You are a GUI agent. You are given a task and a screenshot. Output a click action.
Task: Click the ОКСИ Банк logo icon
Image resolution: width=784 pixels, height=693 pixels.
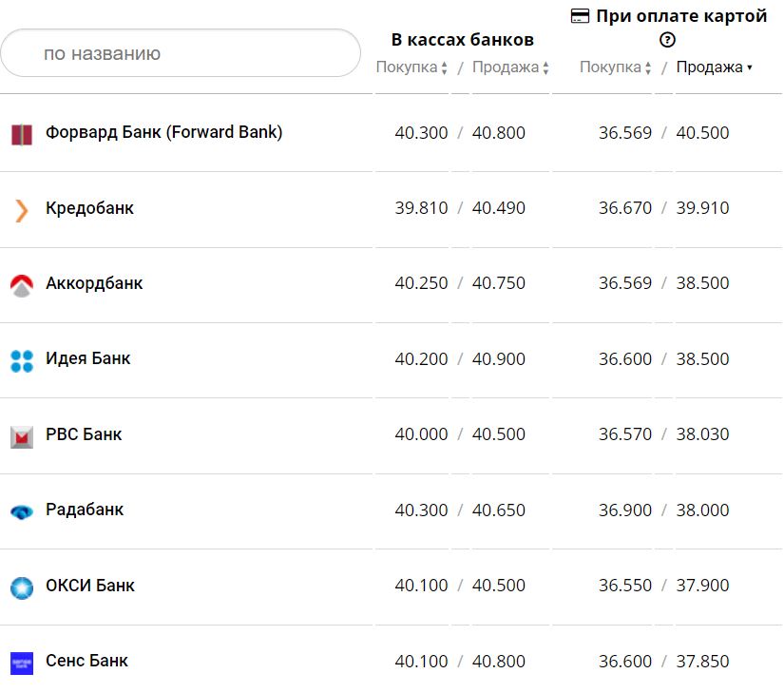(x=21, y=587)
